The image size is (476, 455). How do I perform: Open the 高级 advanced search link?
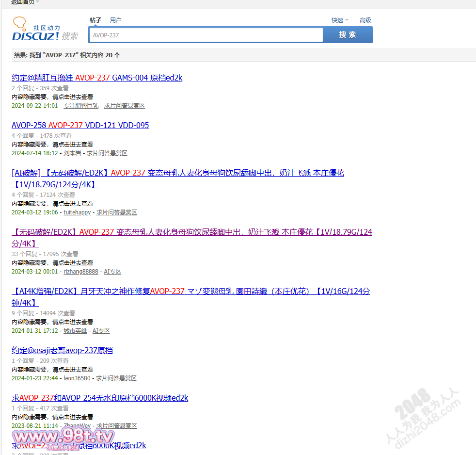[x=365, y=20]
